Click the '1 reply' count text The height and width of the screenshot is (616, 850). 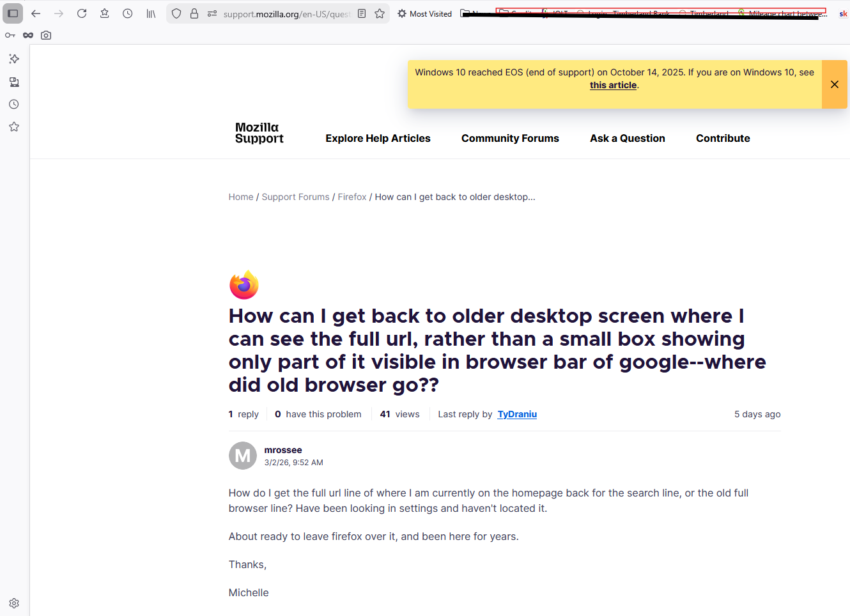243,414
